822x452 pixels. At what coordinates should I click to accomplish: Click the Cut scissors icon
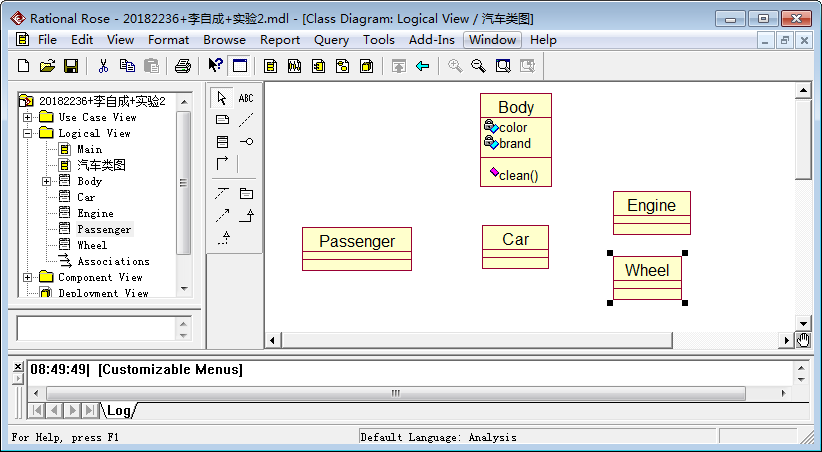[103, 66]
